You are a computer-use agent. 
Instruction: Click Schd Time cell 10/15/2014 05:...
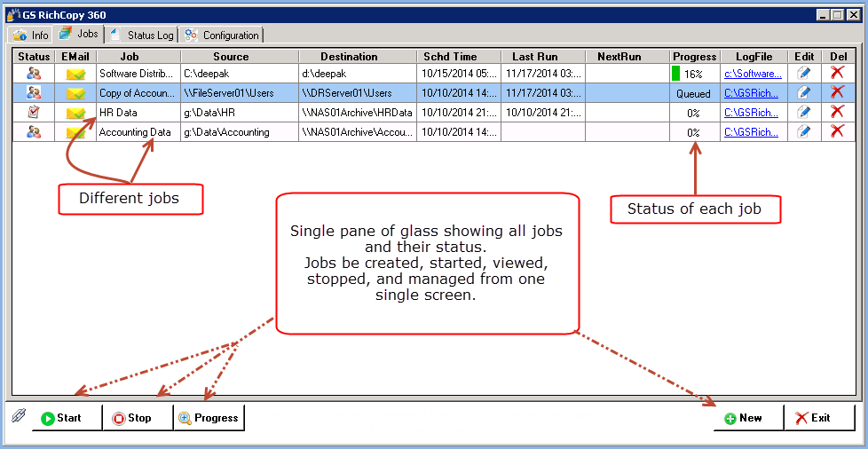tap(459, 74)
